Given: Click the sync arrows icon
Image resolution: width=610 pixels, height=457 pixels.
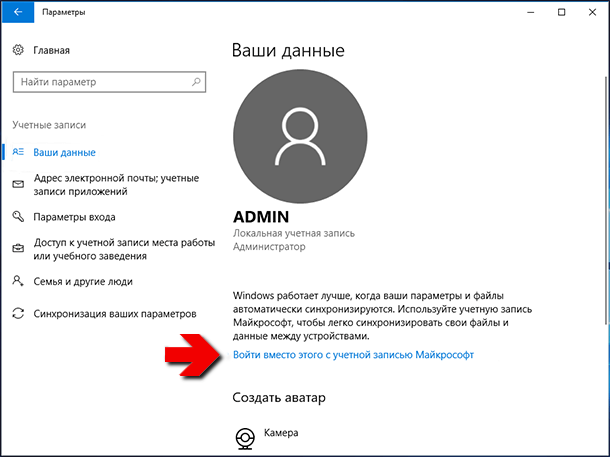Looking at the screenshot, I should tap(18, 313).
